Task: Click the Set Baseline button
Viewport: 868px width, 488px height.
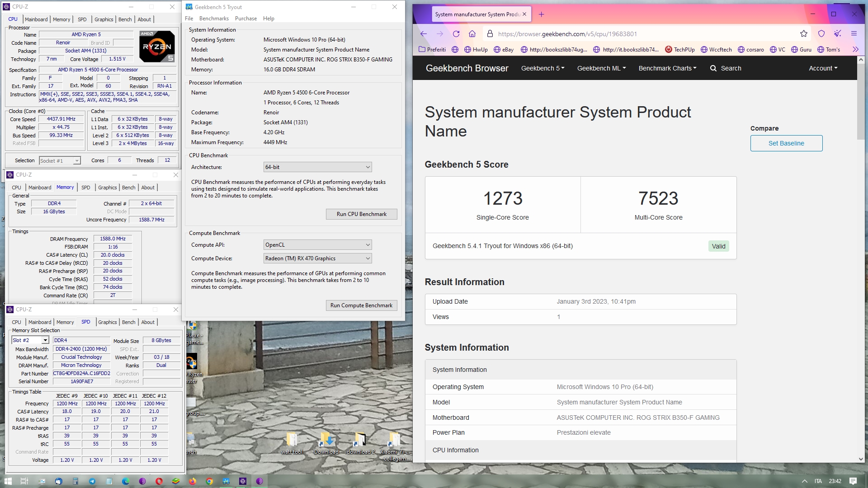Action: click(786, 143)
